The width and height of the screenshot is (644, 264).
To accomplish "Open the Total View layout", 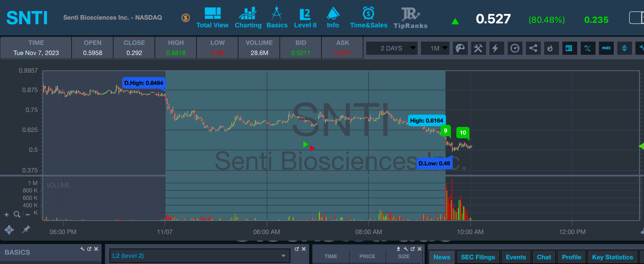I will (x=212, y=18).
